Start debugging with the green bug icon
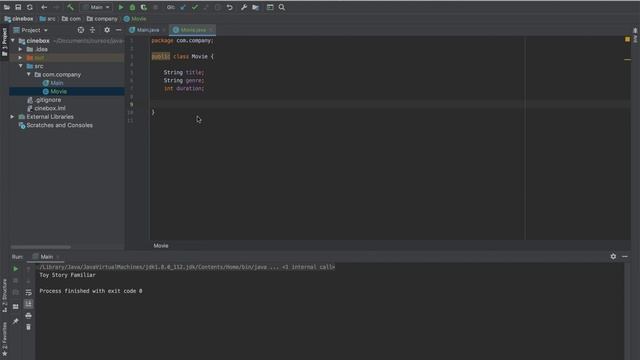The height and width of the screenshot is (360, 640). click(x=132, y=7)
